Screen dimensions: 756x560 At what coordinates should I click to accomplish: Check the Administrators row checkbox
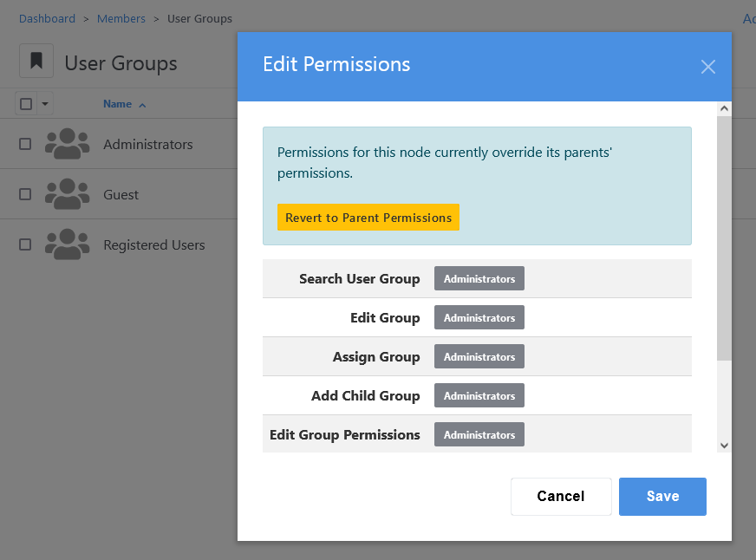point(23,145)
